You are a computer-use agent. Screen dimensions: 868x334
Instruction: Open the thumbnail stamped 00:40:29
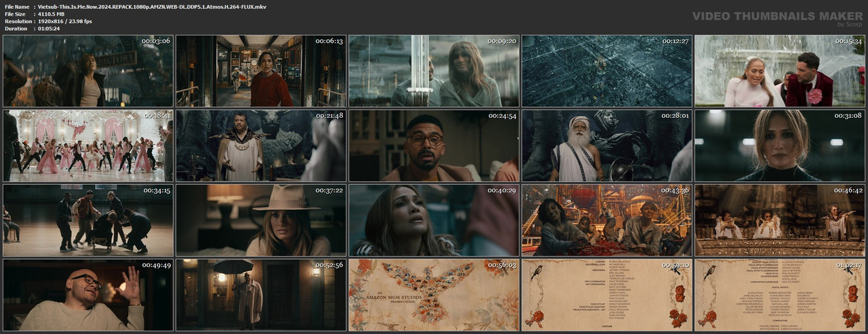434,220
